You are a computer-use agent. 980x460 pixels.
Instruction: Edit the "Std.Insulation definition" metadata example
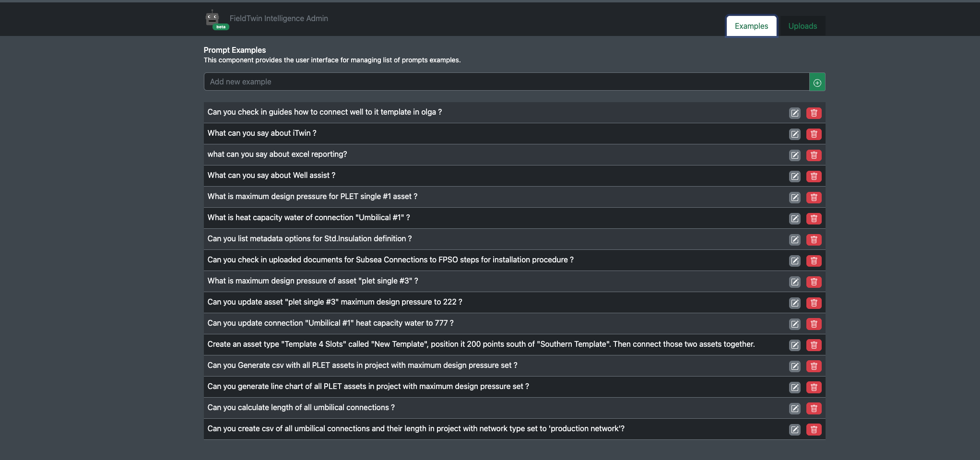(x=794, y=240)
